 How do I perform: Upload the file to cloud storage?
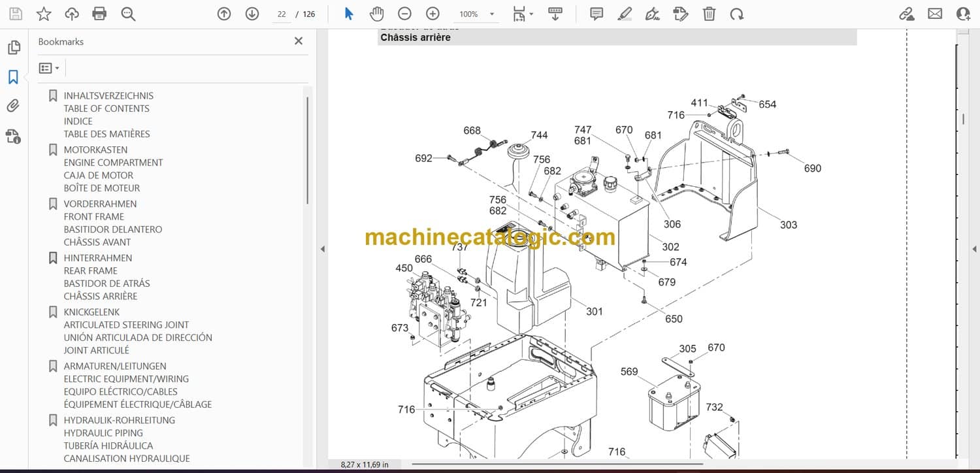click(72, 14)
